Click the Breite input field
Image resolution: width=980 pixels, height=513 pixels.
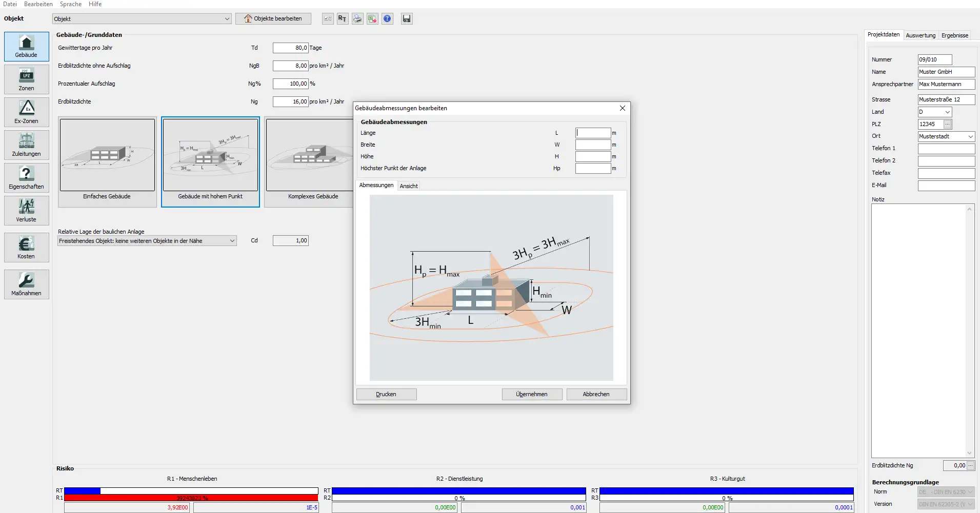click(593, 145)
